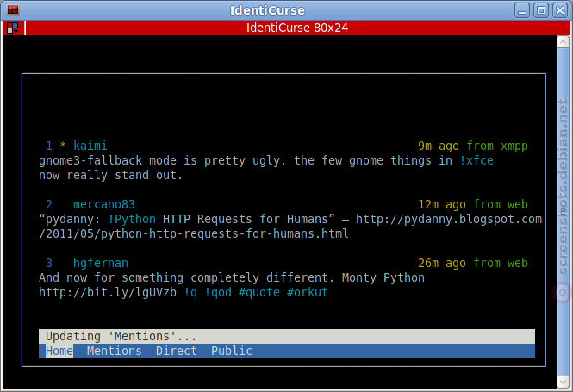The width and height of the screenshot is (573, 392).
Task: Click 'HTTP Requests for Humans' text
Action: (247, 219)
